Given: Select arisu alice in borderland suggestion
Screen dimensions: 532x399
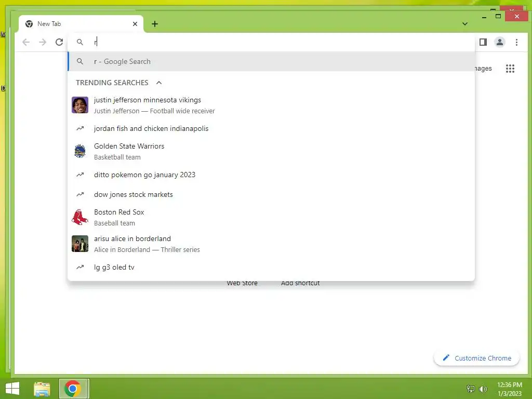Looking at the screenshot, I should coord(271,244).
